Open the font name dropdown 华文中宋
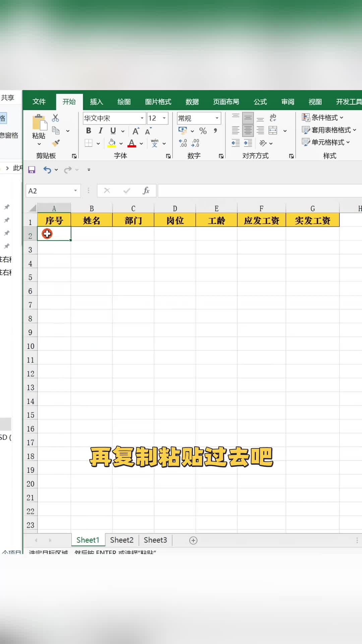362x644 pixels. pos(142,118)
